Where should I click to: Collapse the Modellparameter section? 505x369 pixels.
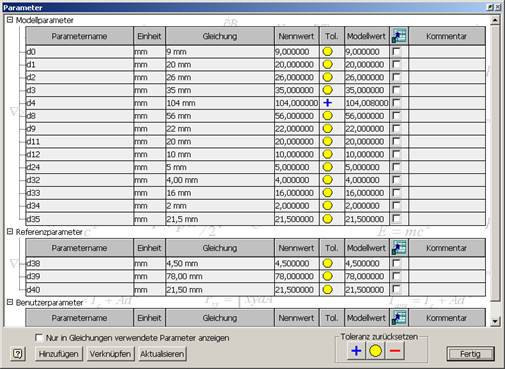(x=10, y=20)
